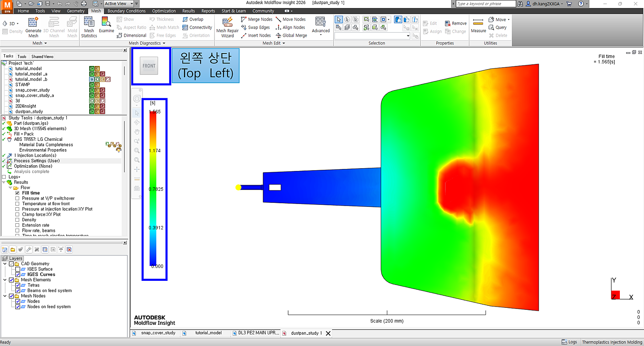Click the Advanced mesh edit icon
The width and height of the screenshot is (644, 346).
point(320,26)
